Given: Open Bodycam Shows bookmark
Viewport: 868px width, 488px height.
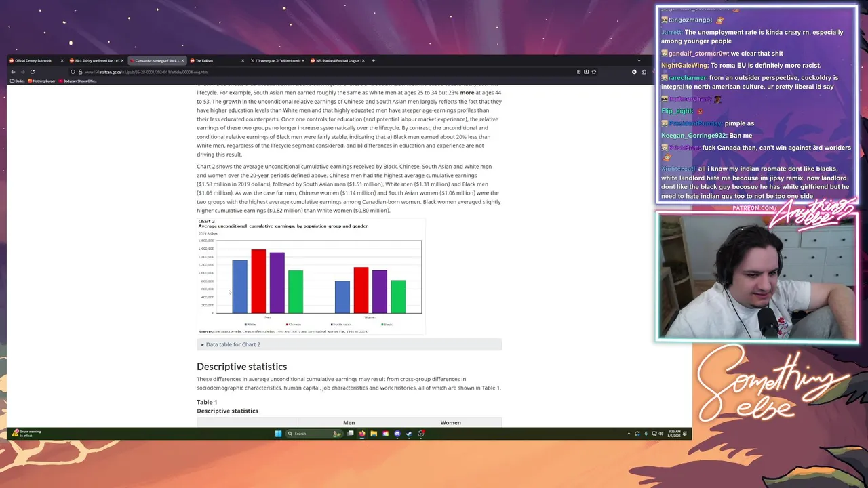Looking at the screenshot, I should [77, 81].
